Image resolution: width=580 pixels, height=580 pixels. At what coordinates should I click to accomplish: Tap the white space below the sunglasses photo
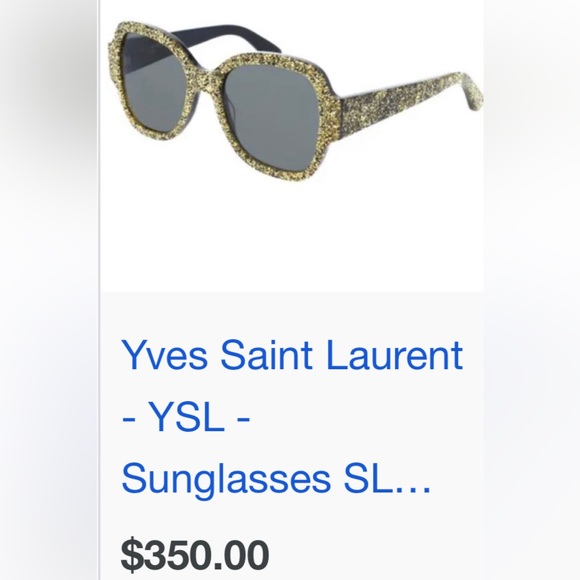(x=292, y=237)
